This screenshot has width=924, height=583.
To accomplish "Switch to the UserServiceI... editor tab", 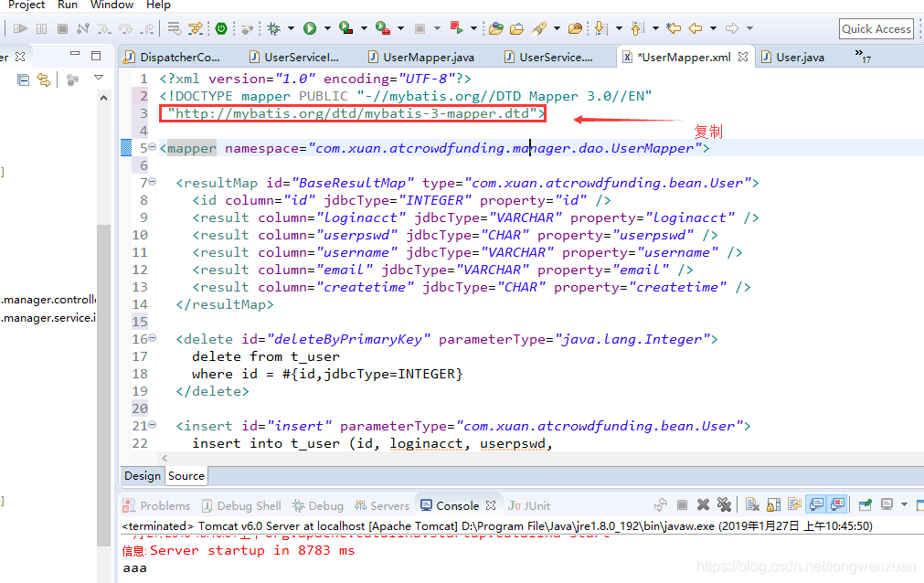I will (x=294, y=58).
